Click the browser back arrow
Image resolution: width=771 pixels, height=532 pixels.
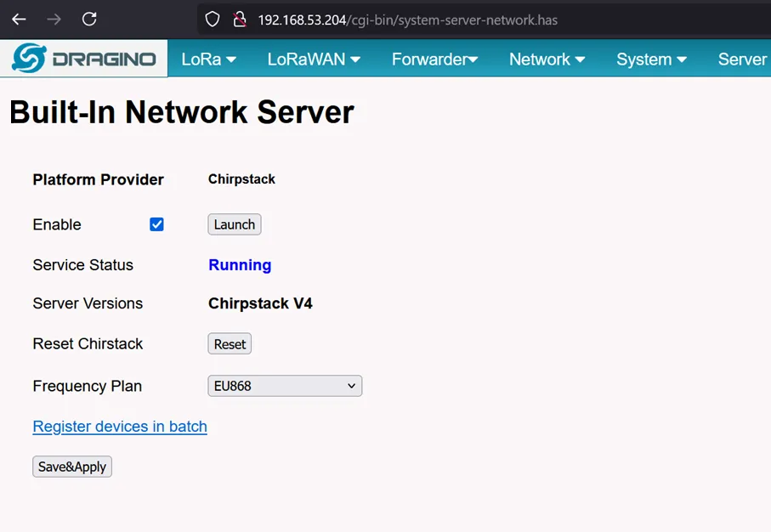[x=19, y=19]
